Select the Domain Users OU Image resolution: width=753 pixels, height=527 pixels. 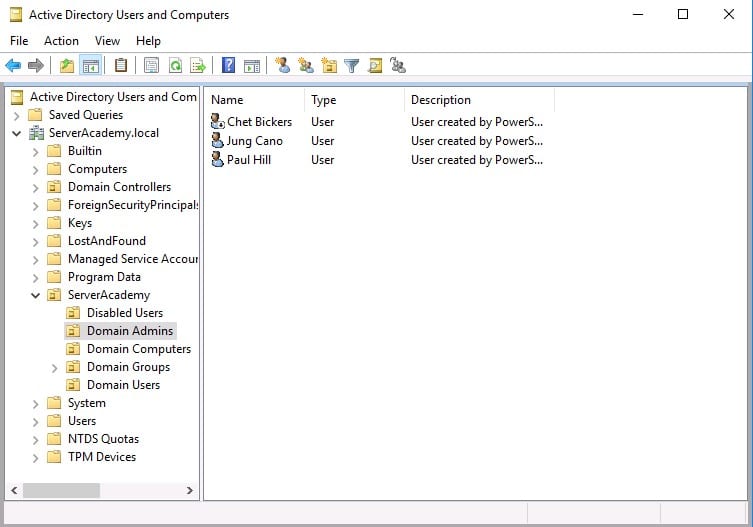click(x=123, y=385)
